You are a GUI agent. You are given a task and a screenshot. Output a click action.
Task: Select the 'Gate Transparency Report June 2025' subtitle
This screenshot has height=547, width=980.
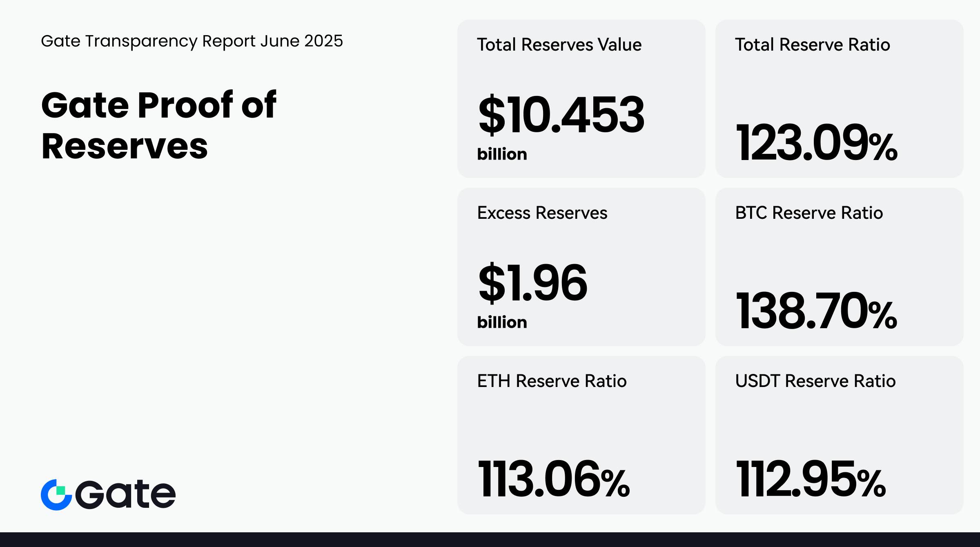[x=192, y=41]
